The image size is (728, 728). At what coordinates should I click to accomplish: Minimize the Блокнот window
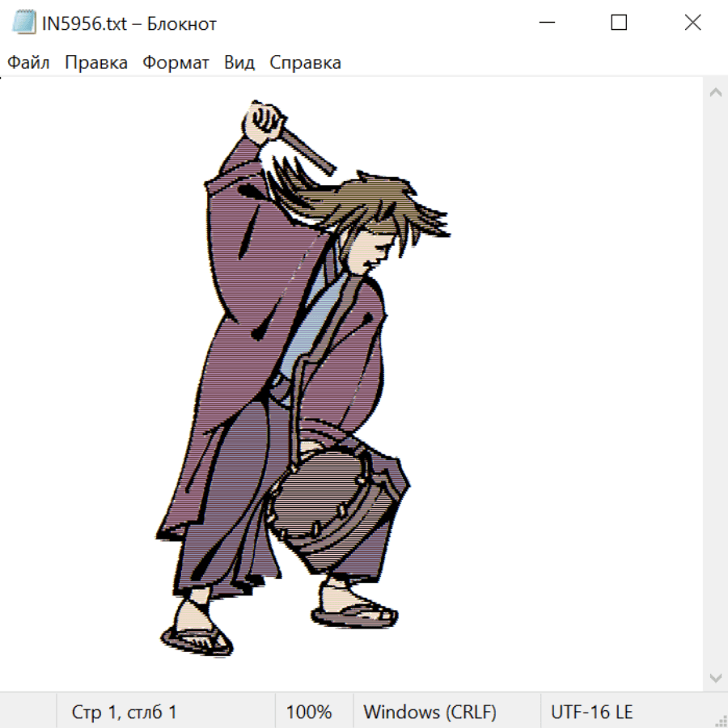(546, 23)
